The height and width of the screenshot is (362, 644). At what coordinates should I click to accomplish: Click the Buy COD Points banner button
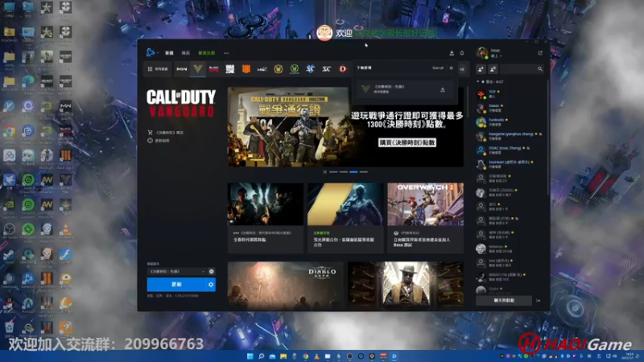[407, 142]
